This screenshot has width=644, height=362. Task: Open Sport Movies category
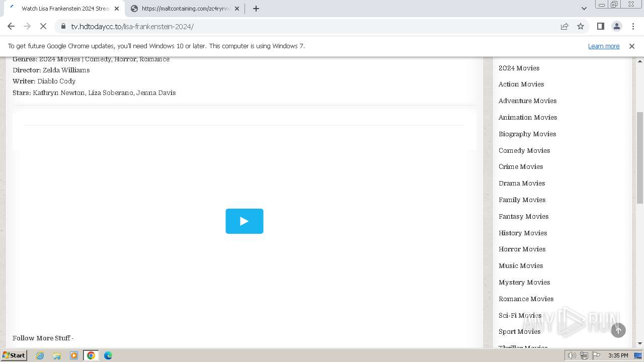[x=519, y=331]
